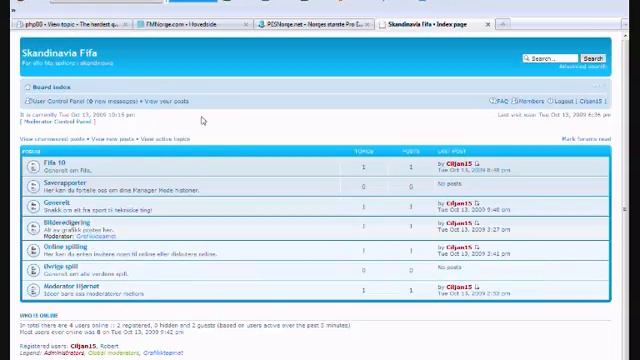The width and height of the screenshot is (640, 360).
Task: Open the Fifa 10 forum link
Action: [54, 163]
